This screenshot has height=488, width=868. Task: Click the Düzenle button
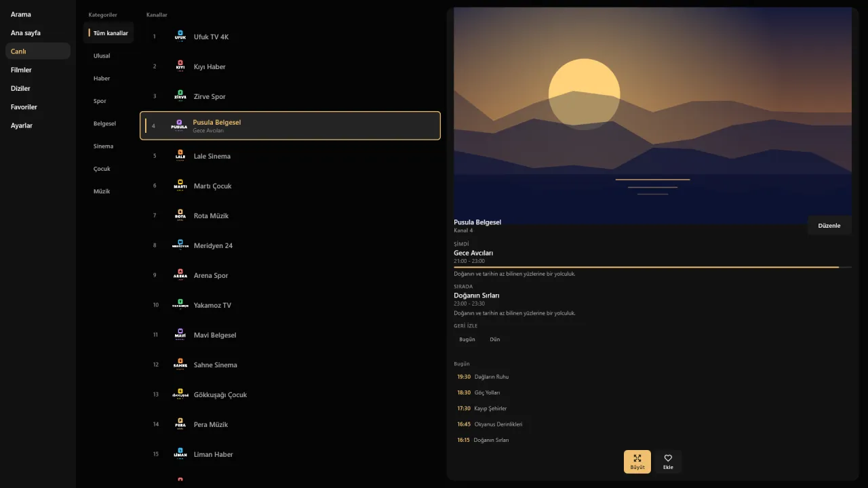click(x=829, y=226)
